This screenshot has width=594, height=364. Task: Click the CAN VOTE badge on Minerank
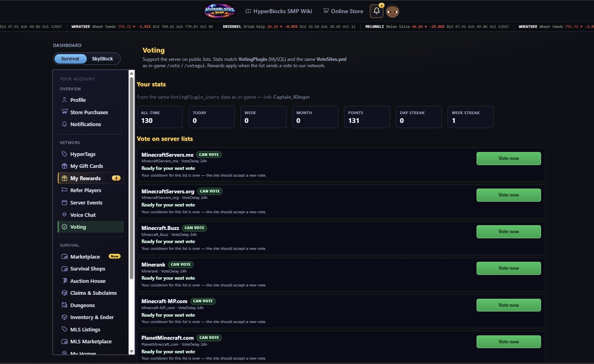(x=181, y=265)
